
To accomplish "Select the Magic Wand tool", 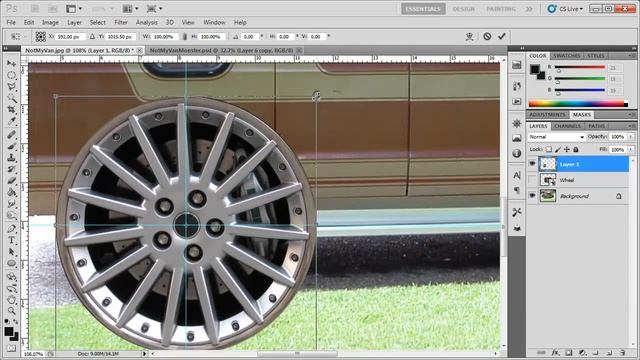I will pos(11,98).
